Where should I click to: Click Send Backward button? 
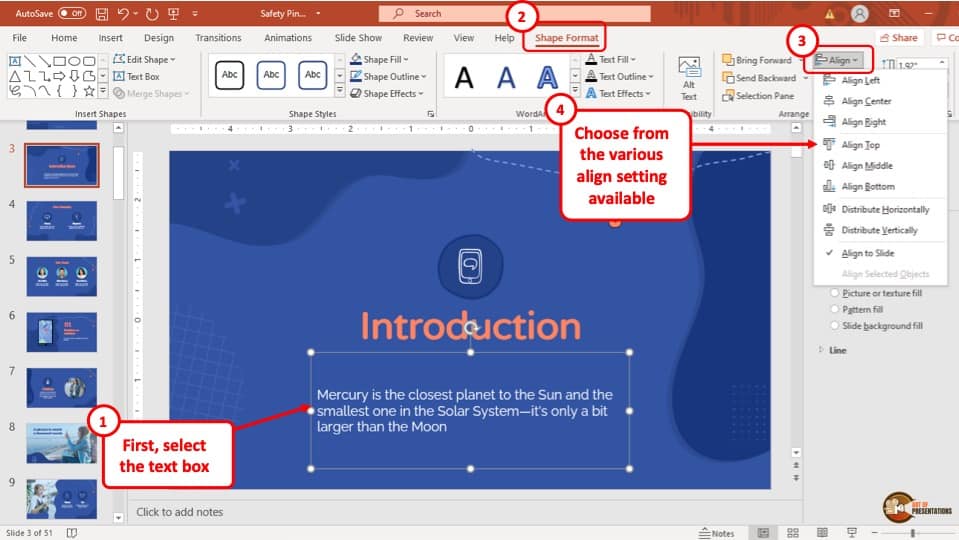(x=759, y=78)
